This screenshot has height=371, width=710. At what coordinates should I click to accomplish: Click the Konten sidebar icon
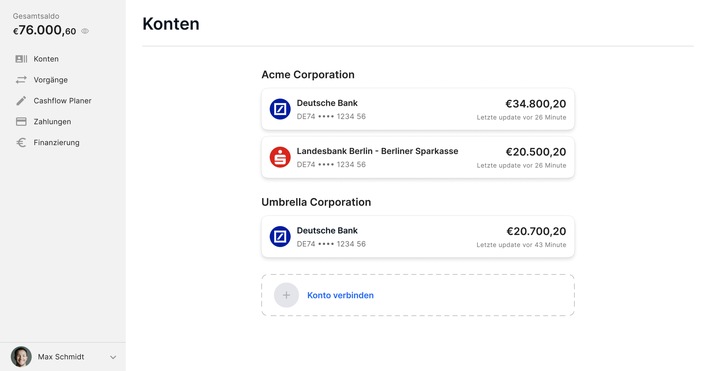(x=21, y=59)
